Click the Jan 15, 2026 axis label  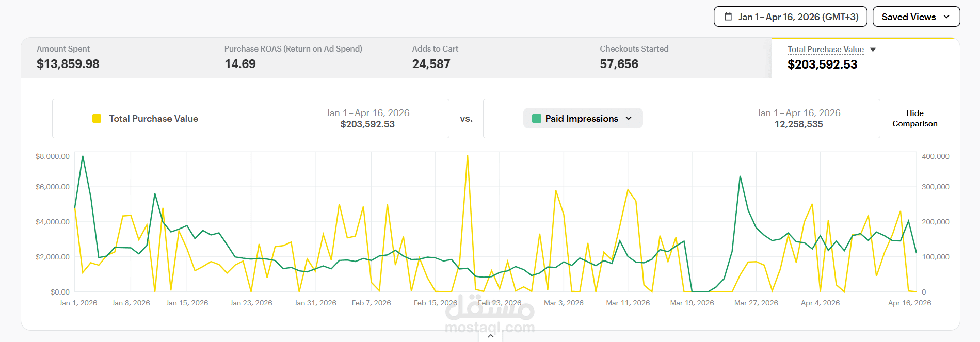pos(187,303)
